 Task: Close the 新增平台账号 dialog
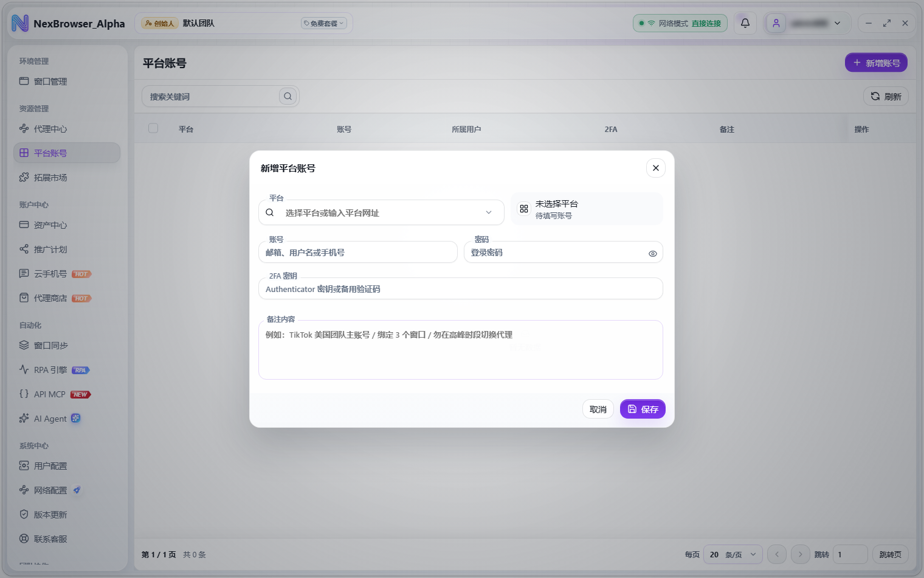(655, 168)
